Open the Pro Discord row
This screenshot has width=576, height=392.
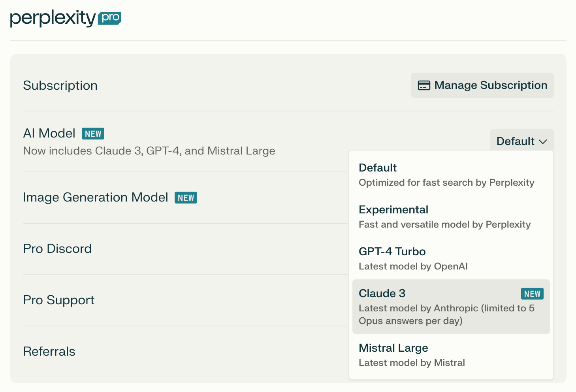57,249
